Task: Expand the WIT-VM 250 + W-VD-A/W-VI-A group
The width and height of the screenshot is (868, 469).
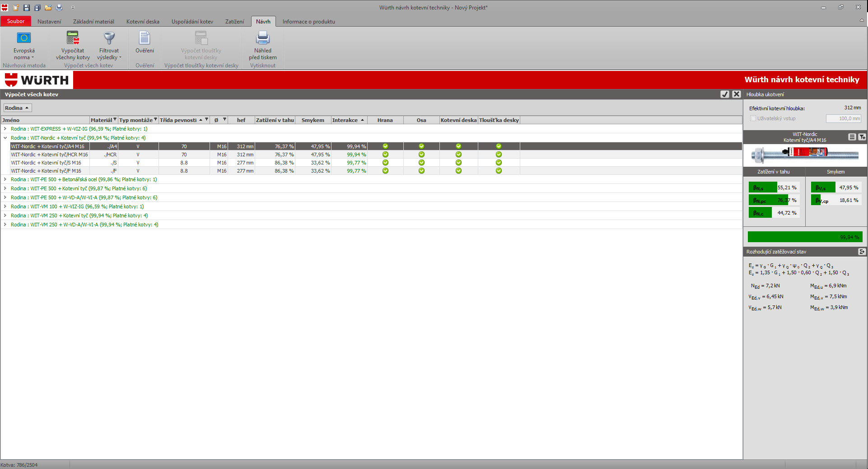Action: point(5,225)
